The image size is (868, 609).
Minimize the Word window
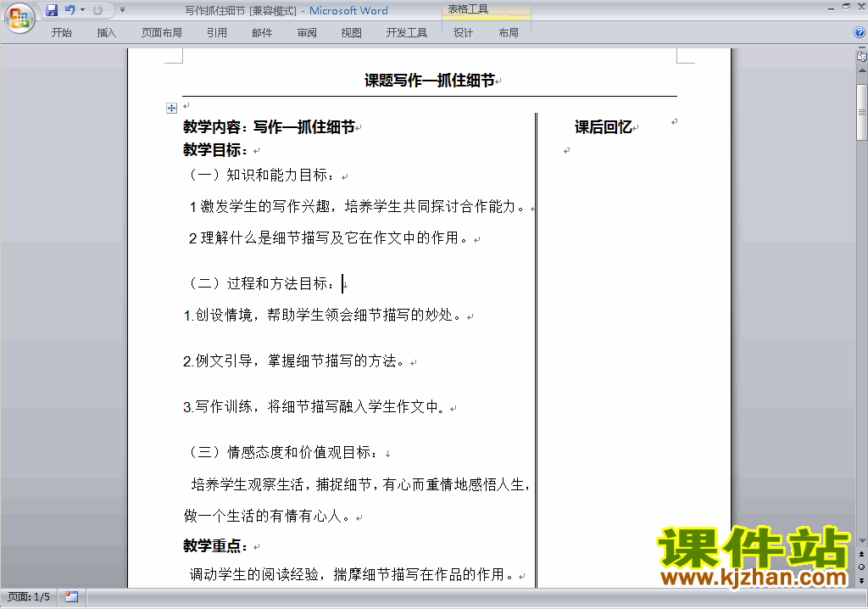click(831, 8)
